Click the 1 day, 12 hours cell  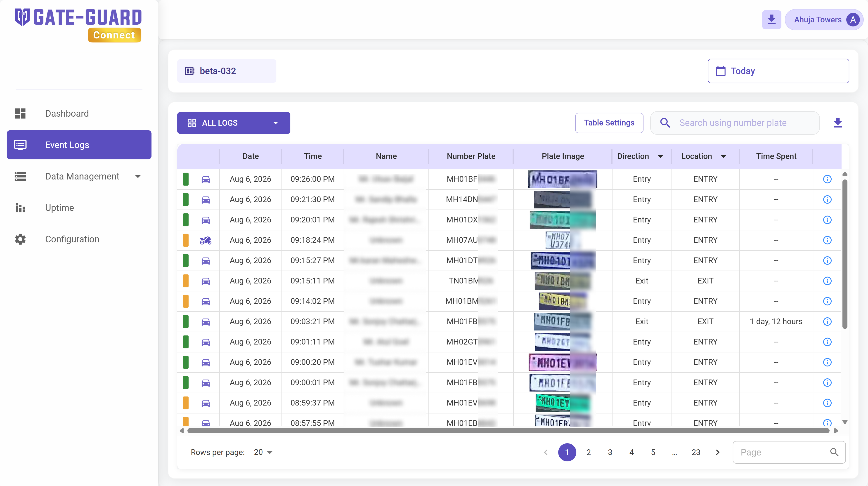click(776, 321)
